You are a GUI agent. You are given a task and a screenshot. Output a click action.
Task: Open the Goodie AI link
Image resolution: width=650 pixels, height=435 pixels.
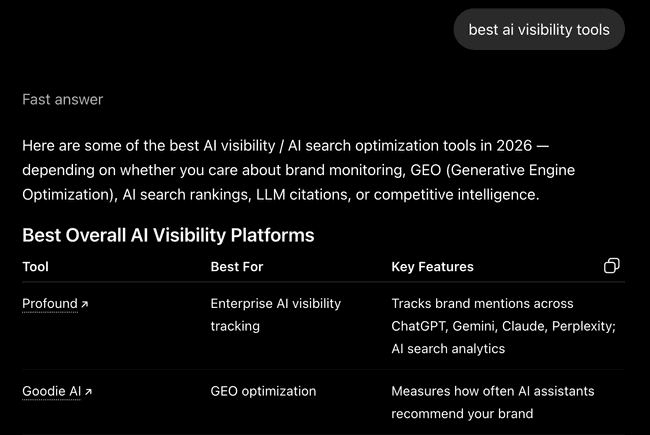[x=51, y=391]
